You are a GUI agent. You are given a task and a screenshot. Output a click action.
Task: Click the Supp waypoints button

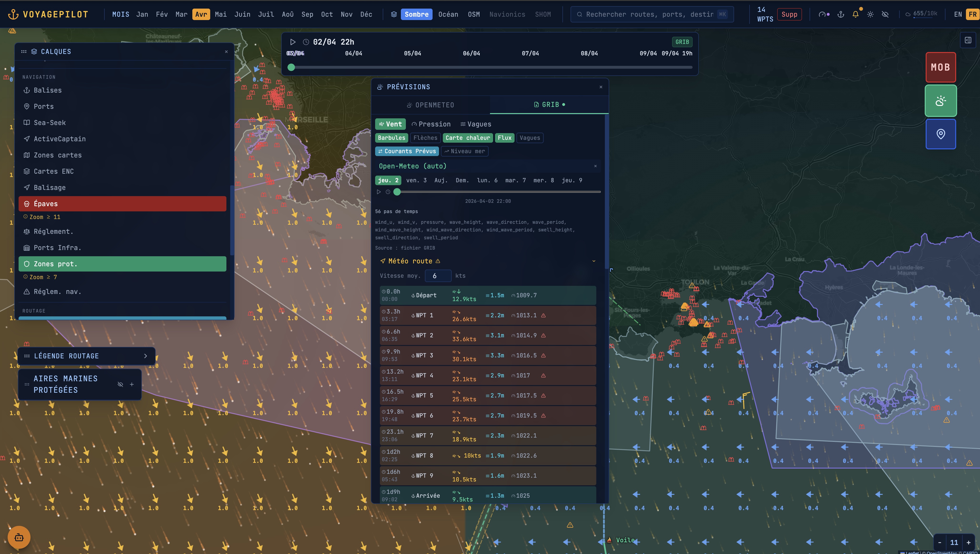click(789, 15)
